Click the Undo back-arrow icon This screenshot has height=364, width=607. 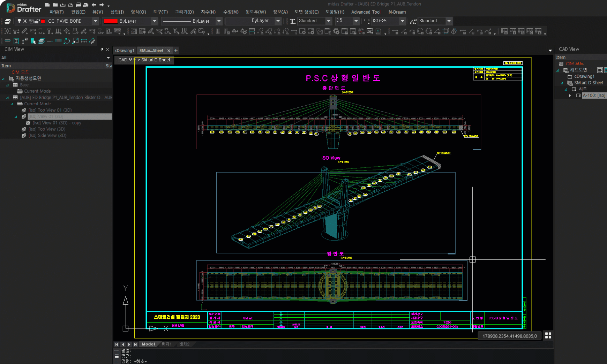pos(93,5)
